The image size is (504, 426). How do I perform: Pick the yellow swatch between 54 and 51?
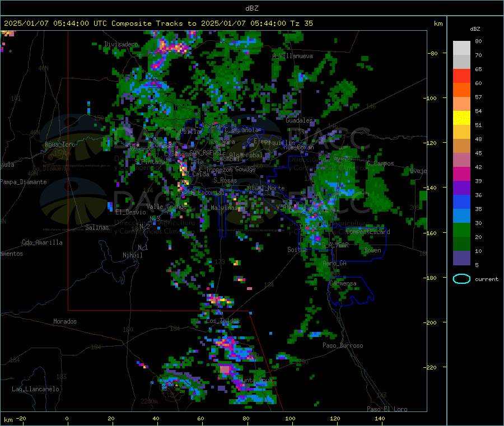click(461, 118)
